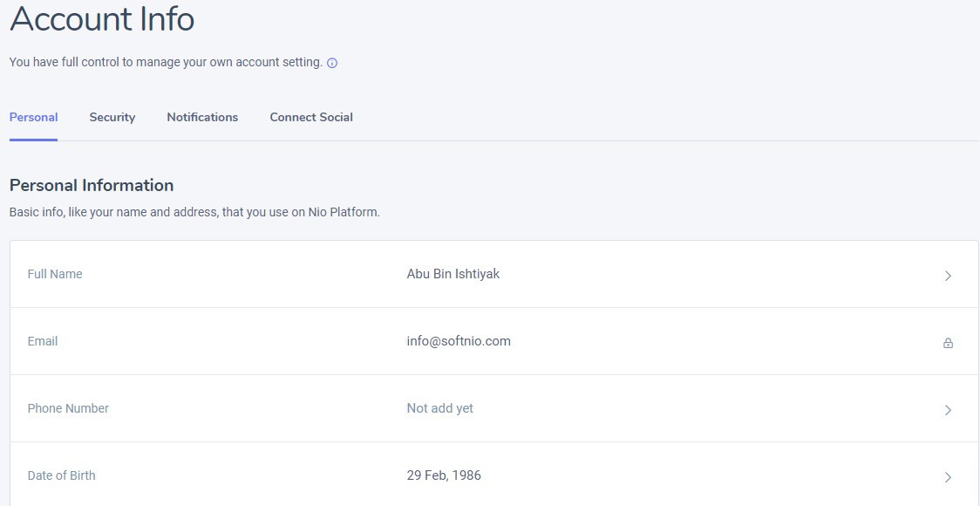The width and height of the screenshot is (980, 506).
Task: Click the Nio Platform basic info description
Action: click(194, 212)
